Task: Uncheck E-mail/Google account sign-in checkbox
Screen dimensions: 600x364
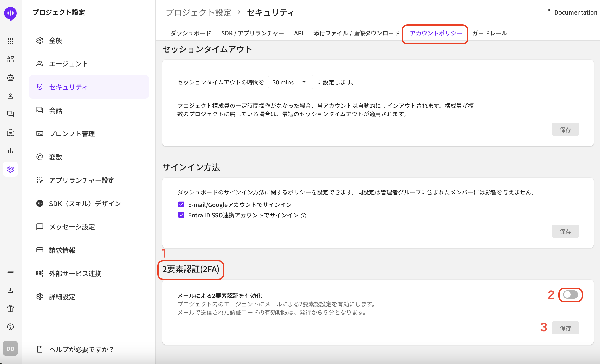Action: click(181, 205)
